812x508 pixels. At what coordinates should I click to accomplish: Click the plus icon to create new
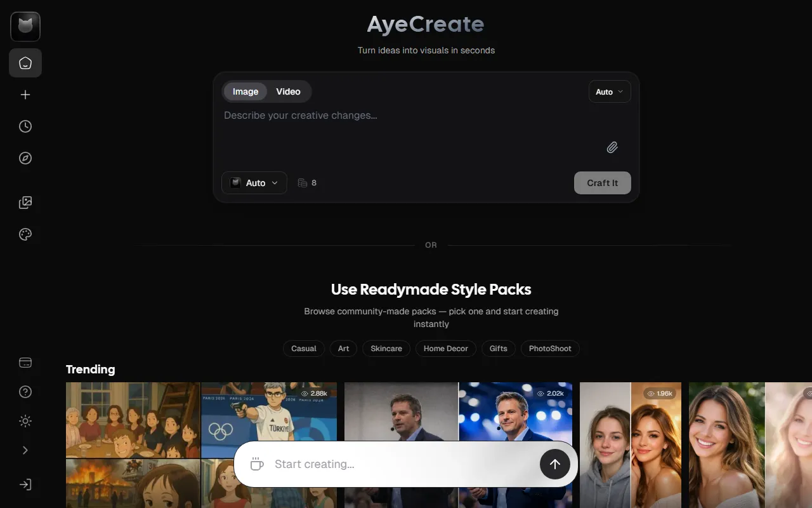point(25,95)
